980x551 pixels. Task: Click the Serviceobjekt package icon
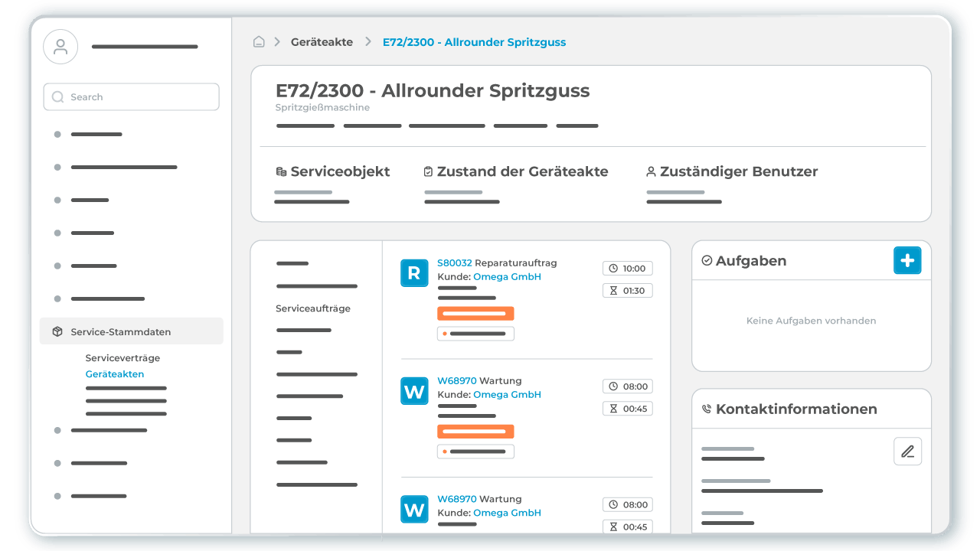pyautogui.click(x=280, y=171)
